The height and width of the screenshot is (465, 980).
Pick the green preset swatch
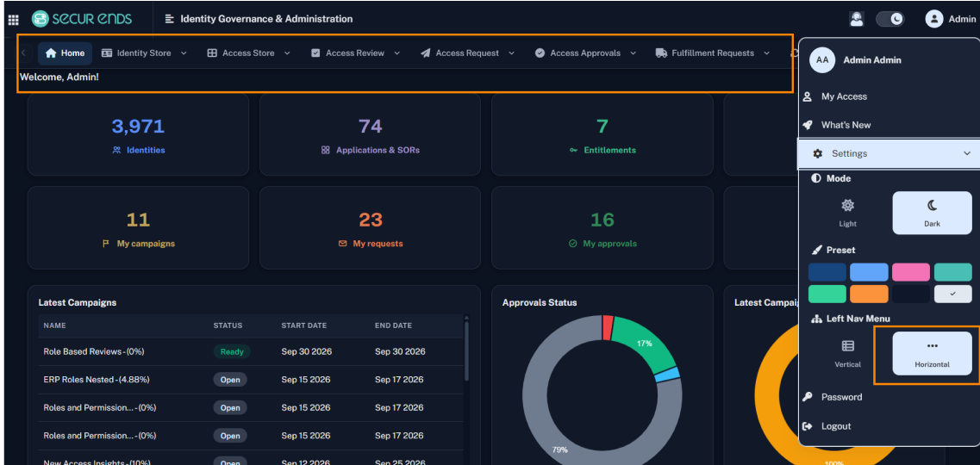(x=827, y=294)
